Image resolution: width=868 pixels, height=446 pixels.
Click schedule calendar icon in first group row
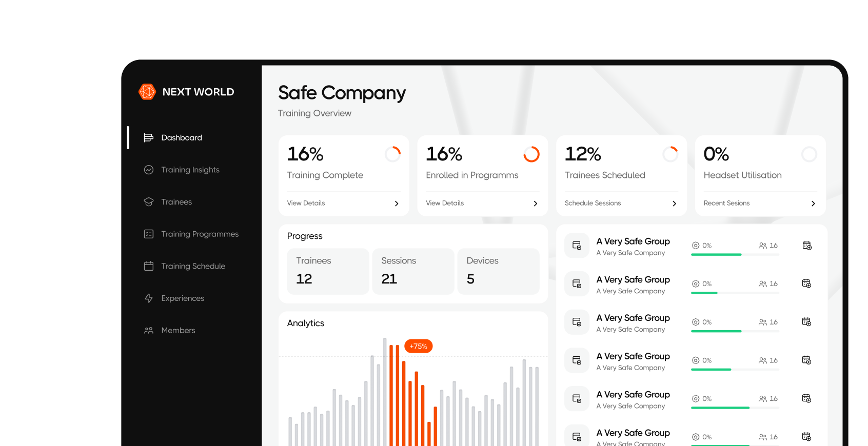(807, 246)
